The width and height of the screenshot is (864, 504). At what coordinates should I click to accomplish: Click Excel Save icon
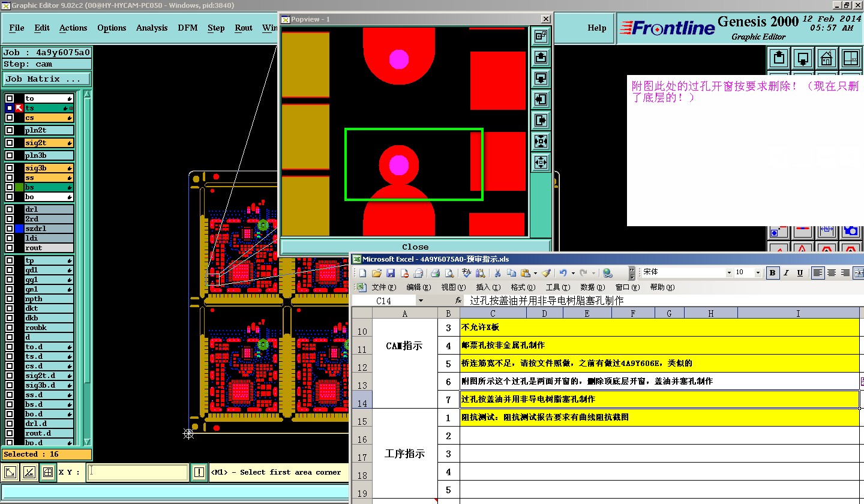[391, 273]
